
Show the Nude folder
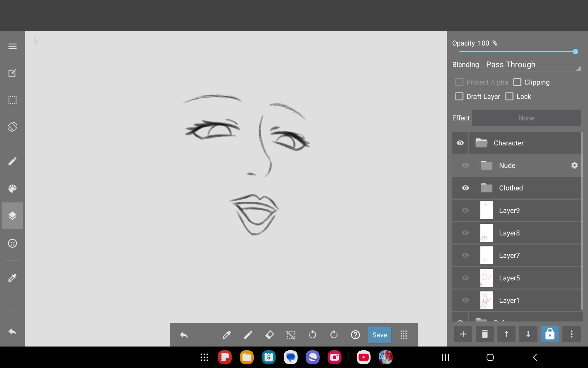coord(465,165)
